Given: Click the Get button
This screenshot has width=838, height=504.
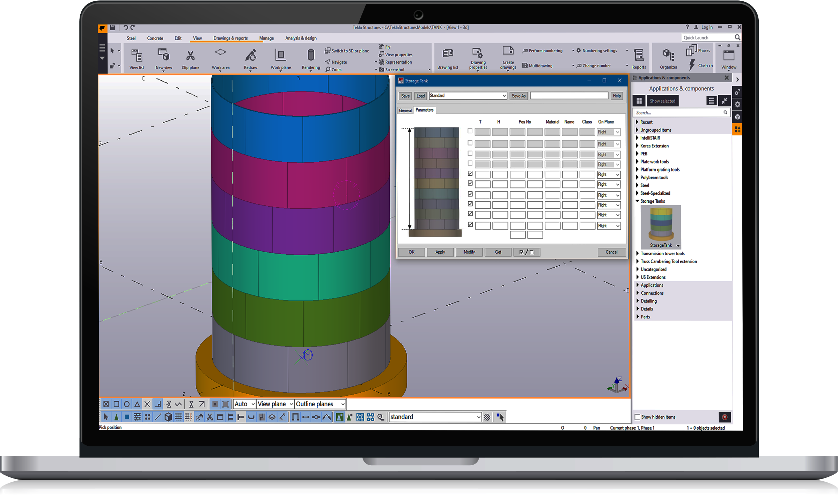Looking at the screenshot, I should click(x=498, y=252).
